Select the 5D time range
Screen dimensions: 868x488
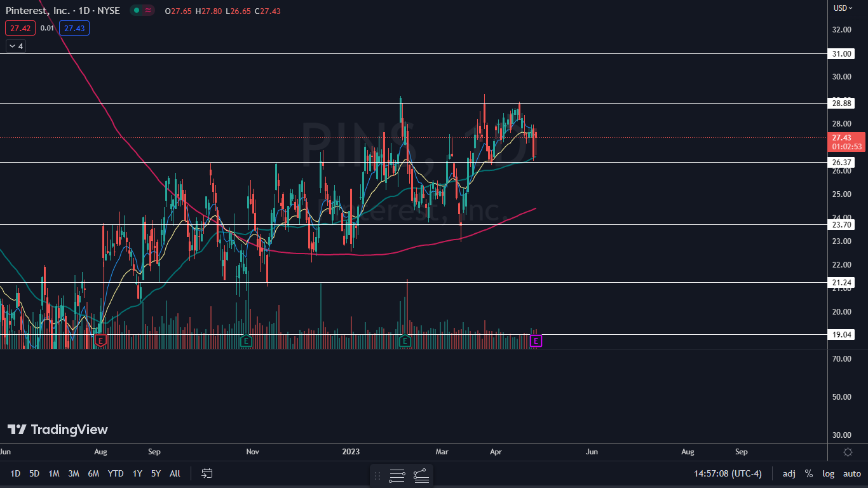click(34, 473)
